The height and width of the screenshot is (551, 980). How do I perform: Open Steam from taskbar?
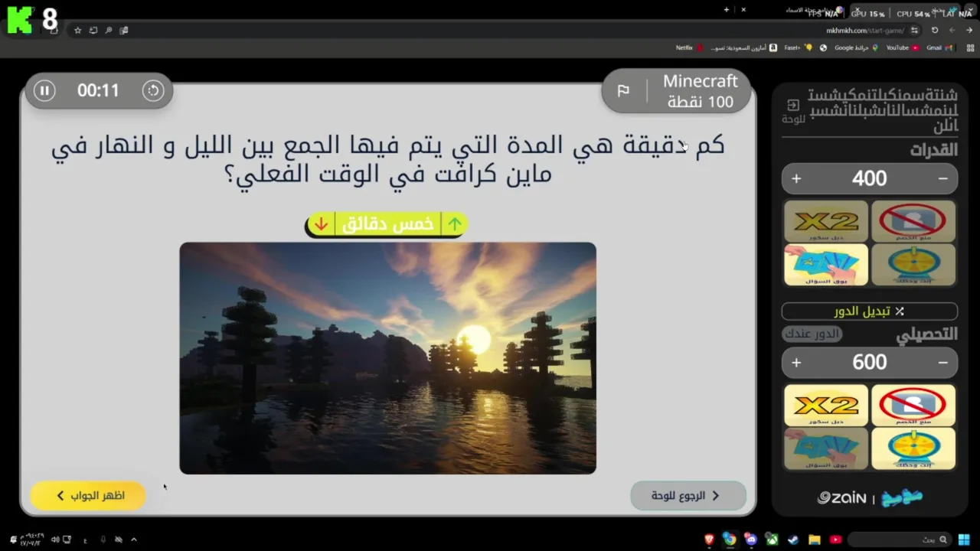click(x=792, y=540)
